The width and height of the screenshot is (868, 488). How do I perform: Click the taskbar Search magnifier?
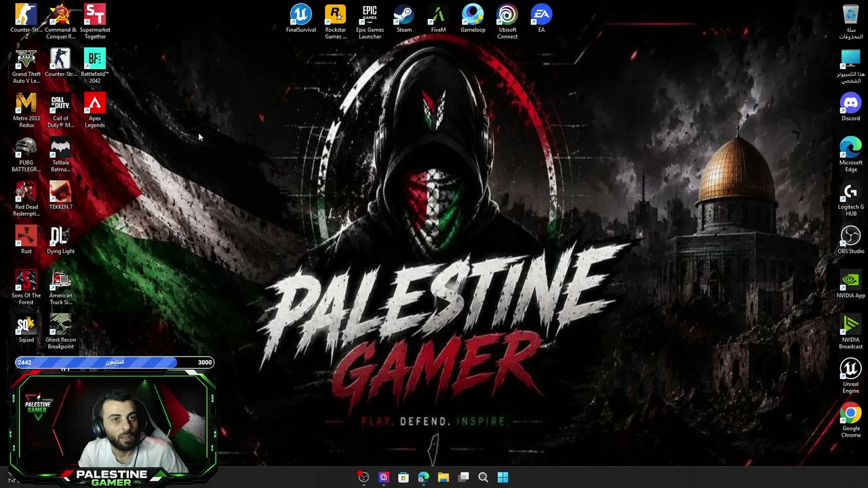coord(483,477)
